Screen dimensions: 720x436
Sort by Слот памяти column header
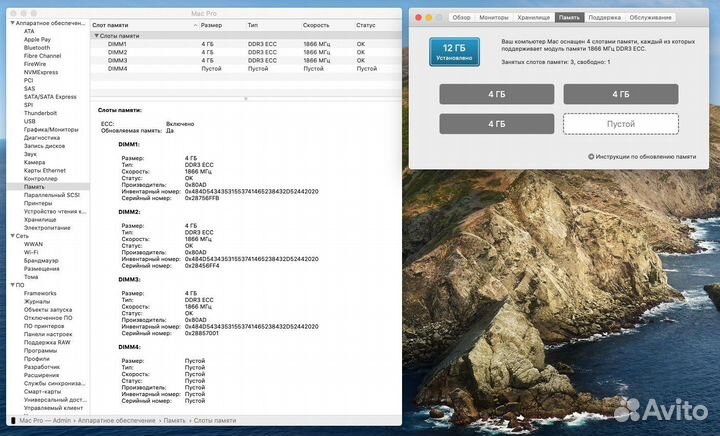(115, 25)
